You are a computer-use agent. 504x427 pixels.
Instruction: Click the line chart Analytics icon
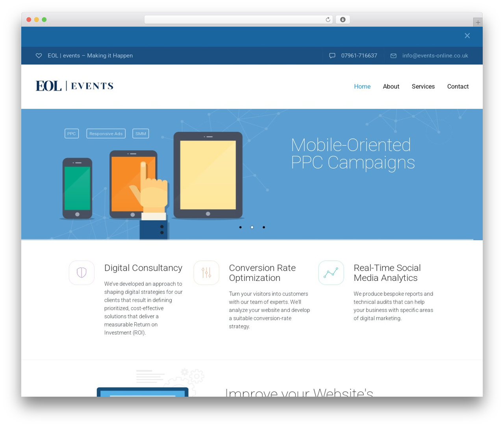(x=331, y=273)
